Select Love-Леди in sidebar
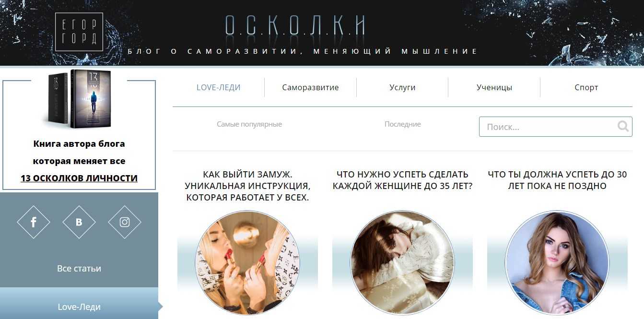Image resolution: width=644 pixels, height=319 pixels. pyautogui.click(x=79, y=307)
